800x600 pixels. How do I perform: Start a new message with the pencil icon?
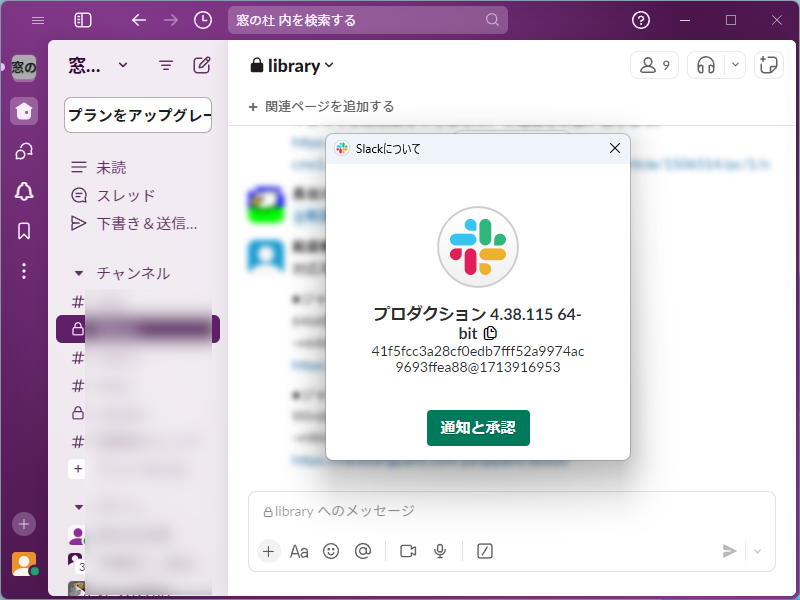tap(201, 64)
